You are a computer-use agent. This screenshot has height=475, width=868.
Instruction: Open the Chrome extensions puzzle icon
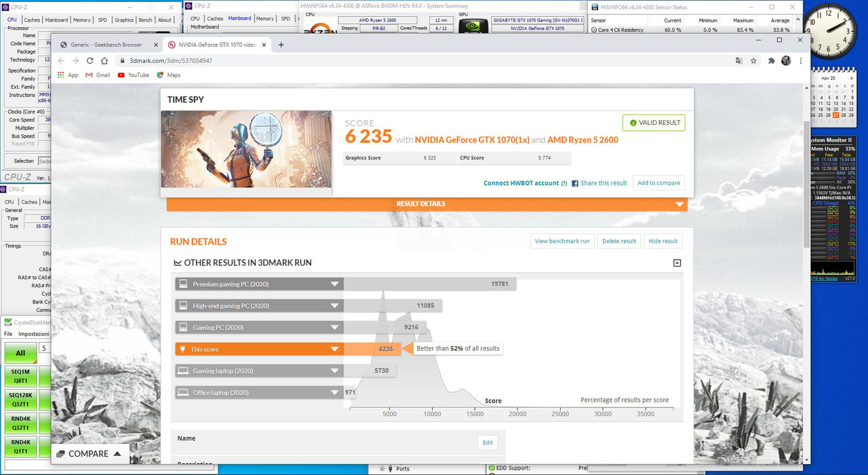coord(772,60)
